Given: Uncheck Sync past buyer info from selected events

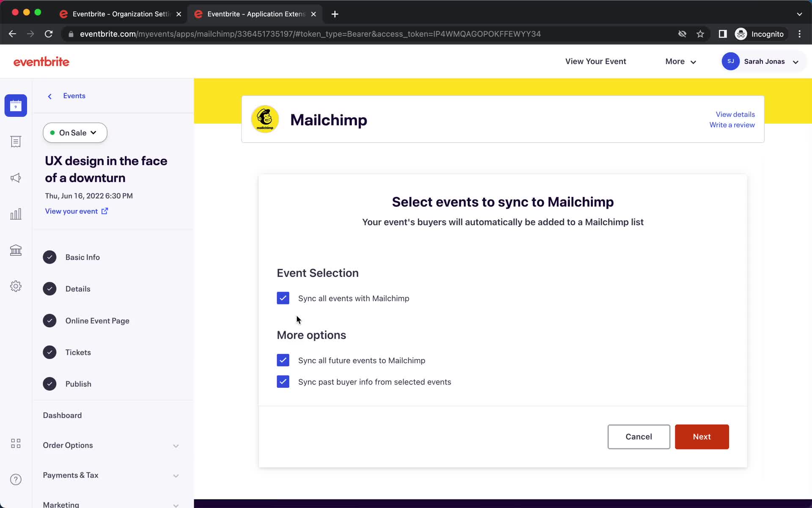Looking at the screenshot, I should coord(283,381).
